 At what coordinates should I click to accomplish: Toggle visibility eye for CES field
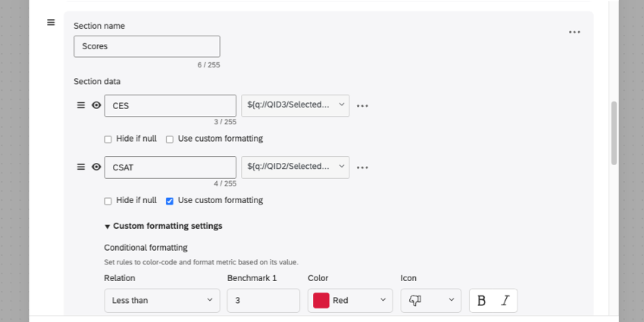coord(96,105)
